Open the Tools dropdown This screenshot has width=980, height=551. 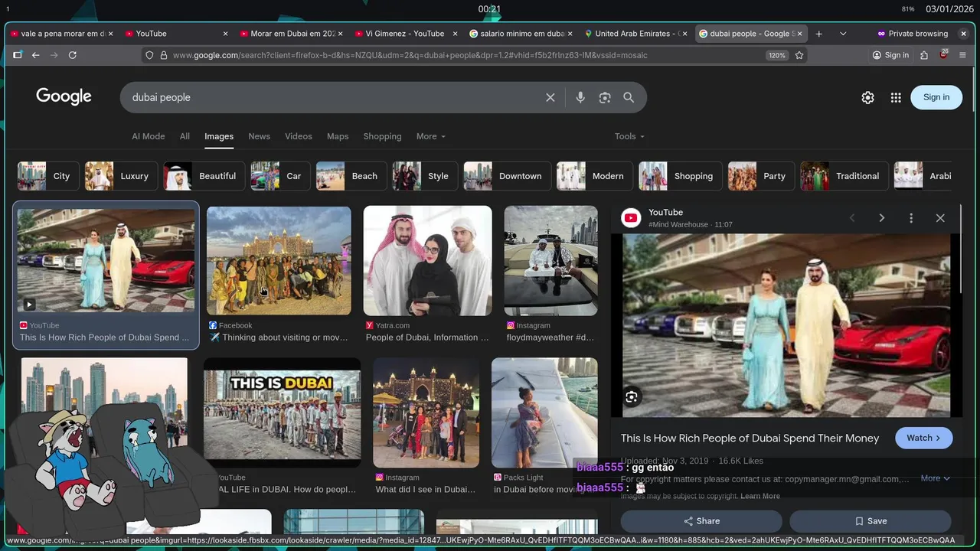(x=629, y=136)
